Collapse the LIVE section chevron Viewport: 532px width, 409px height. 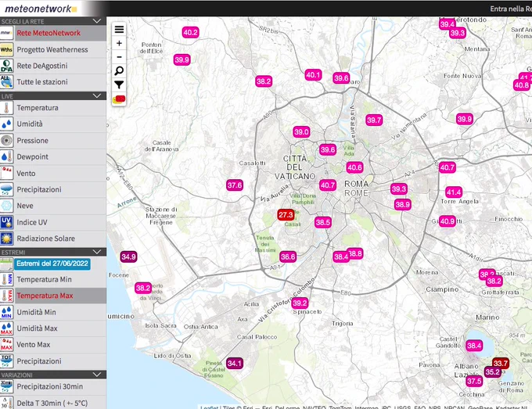pyautogui.click(x=97, y=96)
